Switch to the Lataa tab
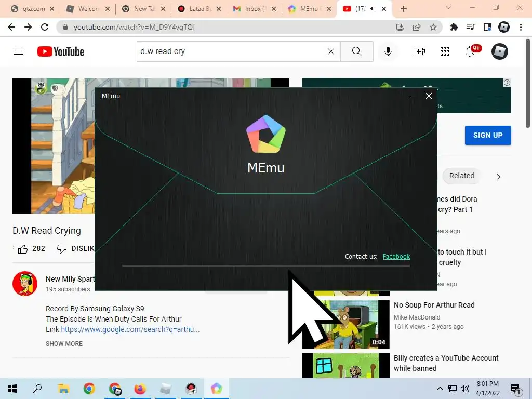The image size is (532, 399). pos(199,9)
